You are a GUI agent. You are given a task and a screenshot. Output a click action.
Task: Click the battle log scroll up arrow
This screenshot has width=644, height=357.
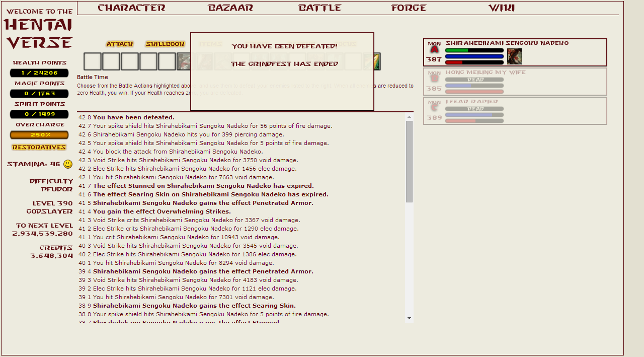pos(409,117)
